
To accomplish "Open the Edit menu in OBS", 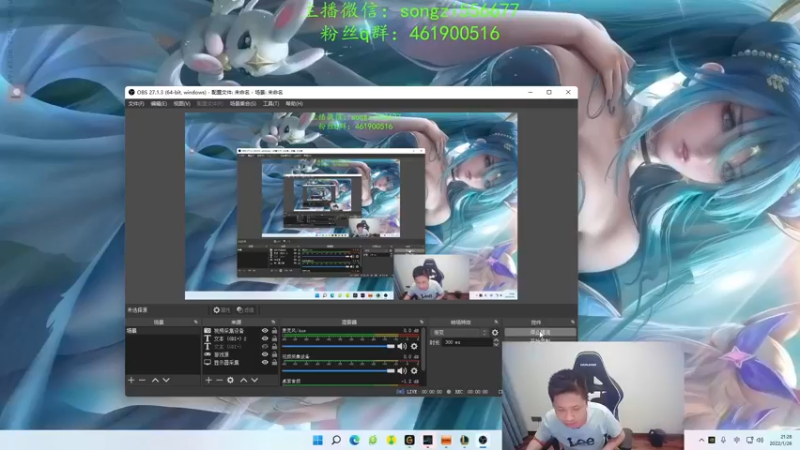I will click(x=159, y=104).
